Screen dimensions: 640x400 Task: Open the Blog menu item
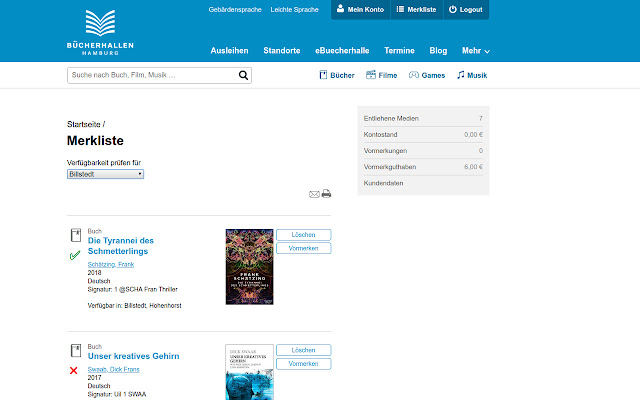click(x=438, y=51)
